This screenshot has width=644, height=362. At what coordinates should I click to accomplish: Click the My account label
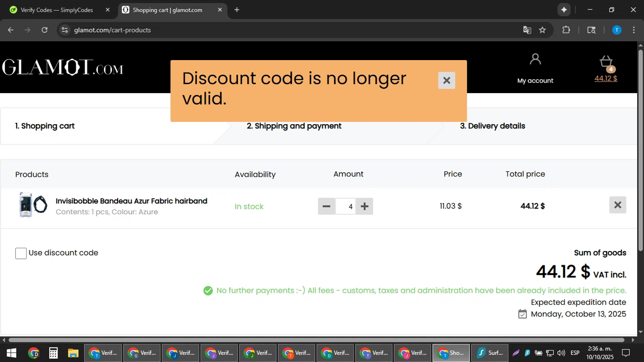coord(535,81)
